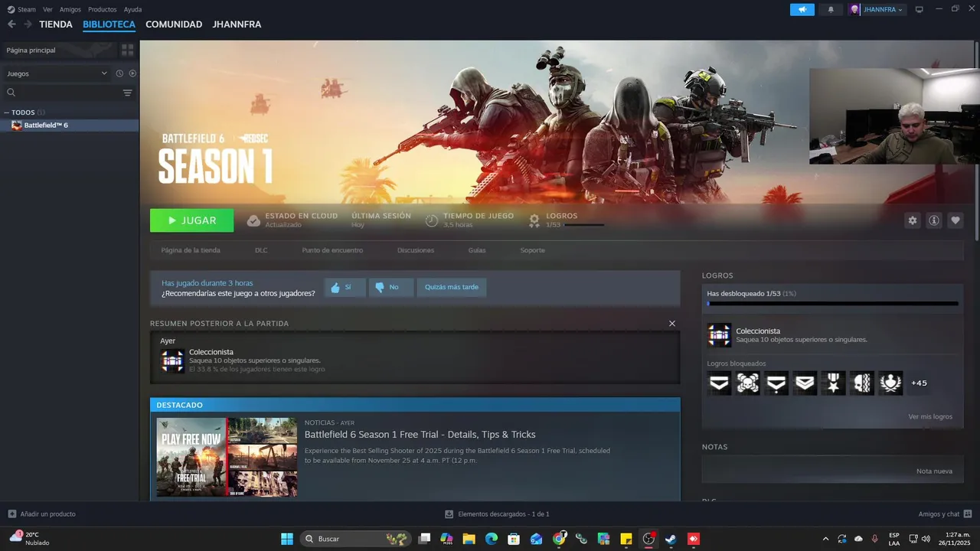Click the thumbs-up Sí button
This screenshot has height=551, width=980.
point(345,287)
